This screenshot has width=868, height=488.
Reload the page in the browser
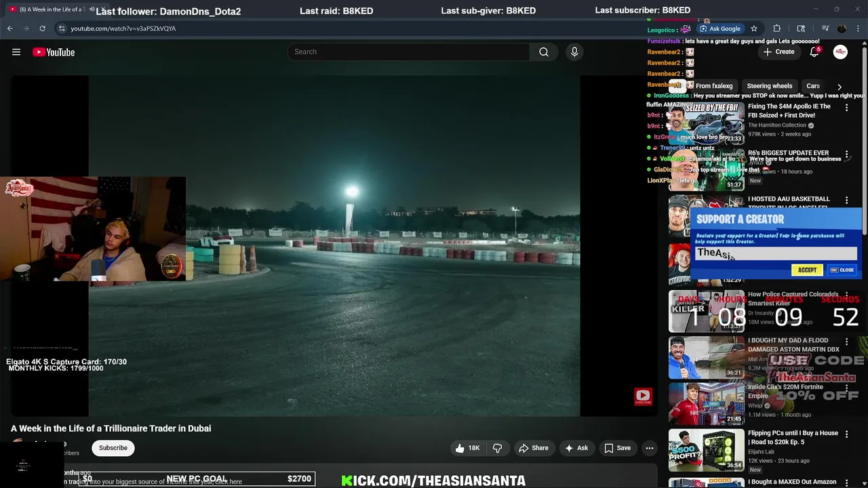42,28
